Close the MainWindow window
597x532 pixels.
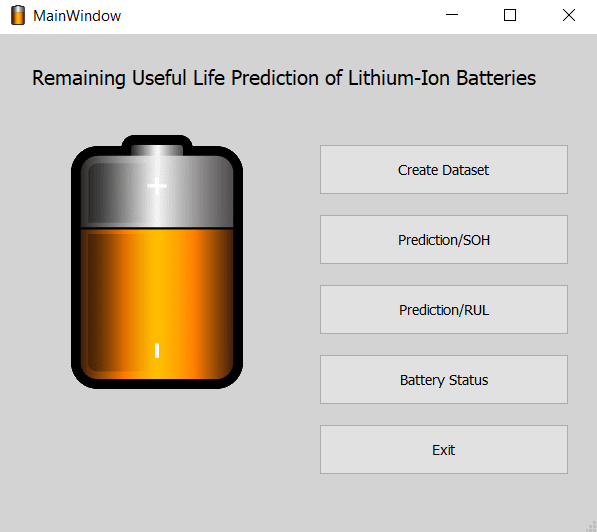(x=568, y=15)
